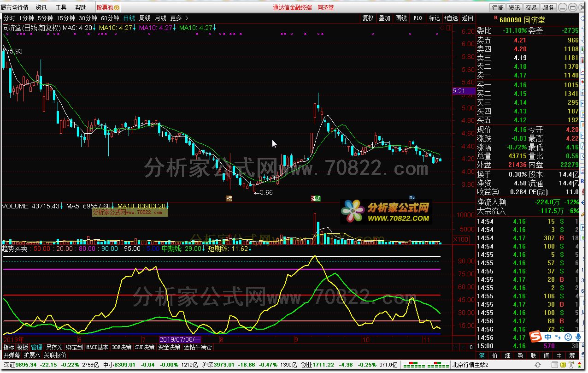Click the 交易 button at top right
588x373 pixels.
pos(531,7)
